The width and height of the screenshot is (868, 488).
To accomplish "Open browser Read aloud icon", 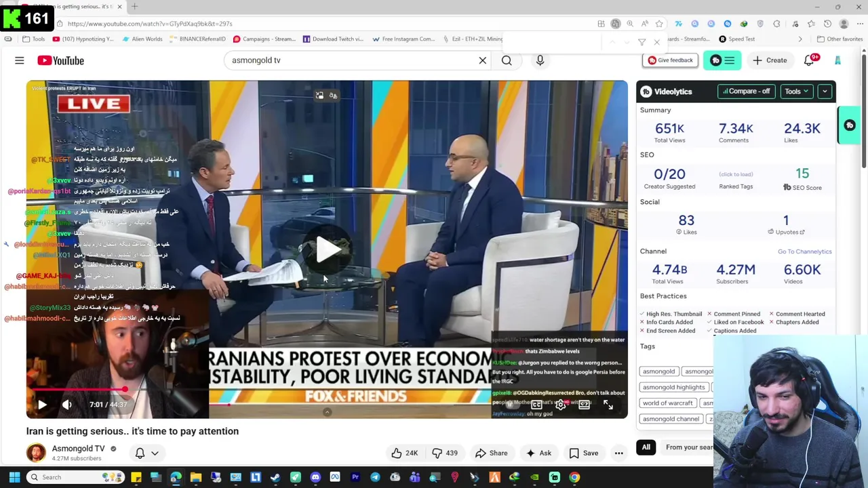I will pos(644,24).
